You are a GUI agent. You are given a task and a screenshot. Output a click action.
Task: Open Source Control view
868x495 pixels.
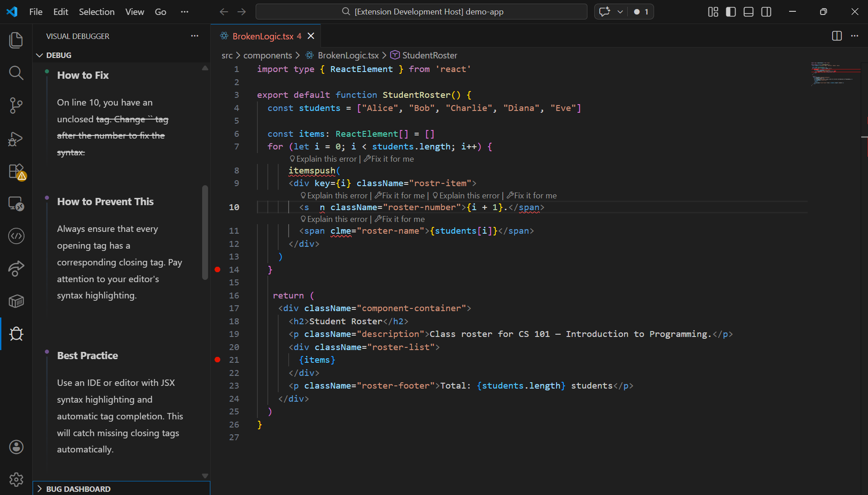16,106
